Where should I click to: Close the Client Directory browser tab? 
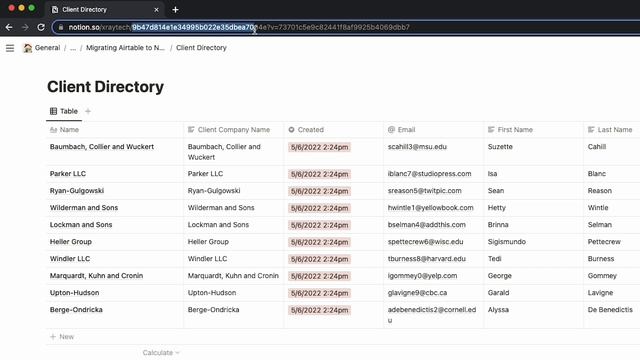point(156,9)
